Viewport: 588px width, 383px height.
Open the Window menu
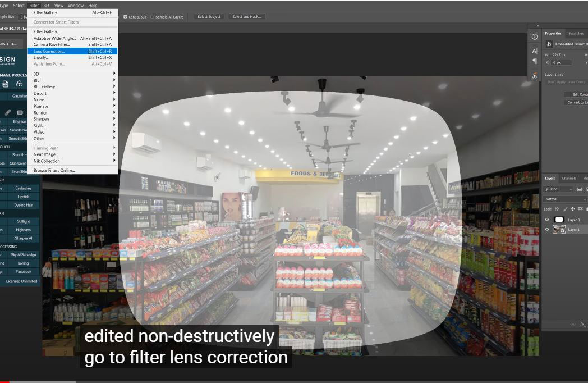tap(76, 6)
